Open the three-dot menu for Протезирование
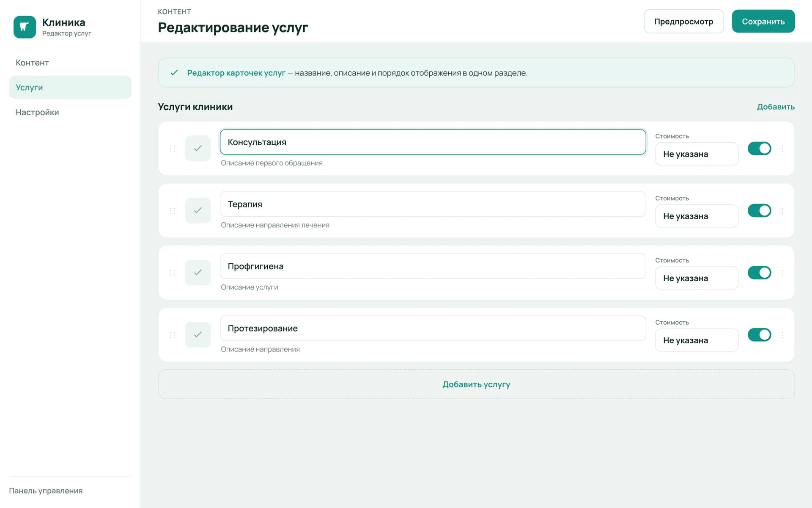The width and height of the screenshot is (812, 508). (x=782, y=335)
